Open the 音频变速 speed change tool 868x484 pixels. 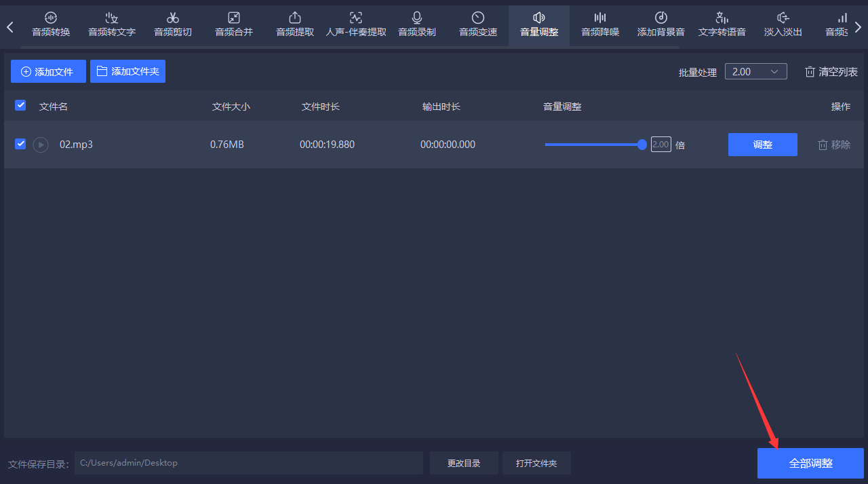pyautogui.click(x=478, y=25)
